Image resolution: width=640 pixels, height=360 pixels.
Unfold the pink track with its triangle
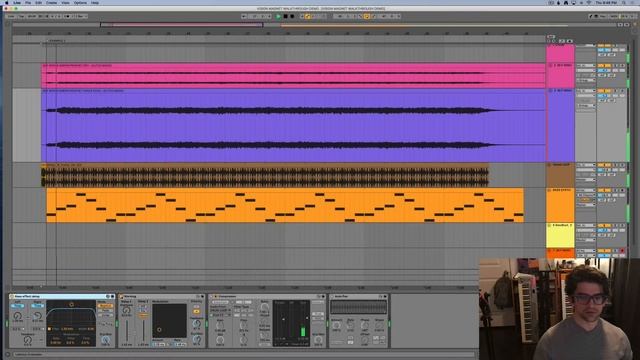(x=550, y=65)
